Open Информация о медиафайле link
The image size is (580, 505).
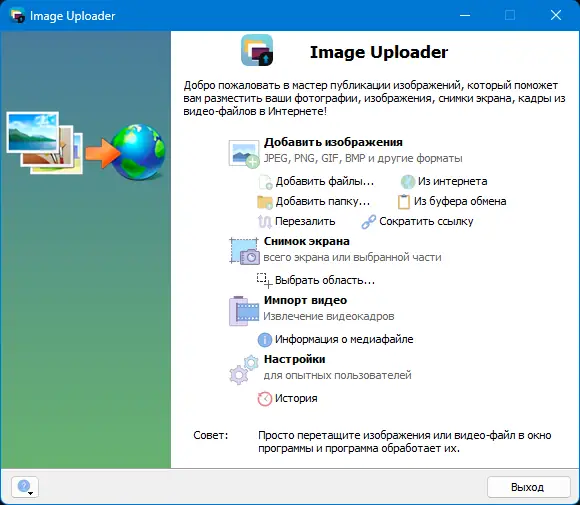(x=344, y=340)
